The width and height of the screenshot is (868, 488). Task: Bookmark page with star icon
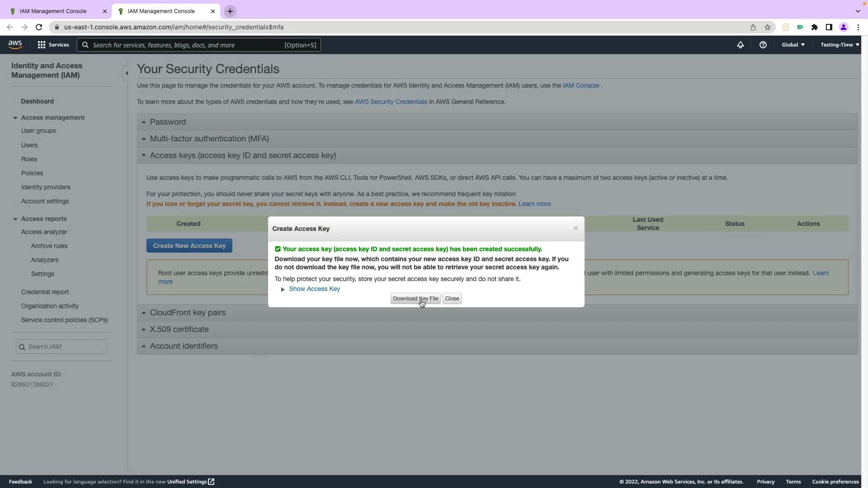point(767,27)
